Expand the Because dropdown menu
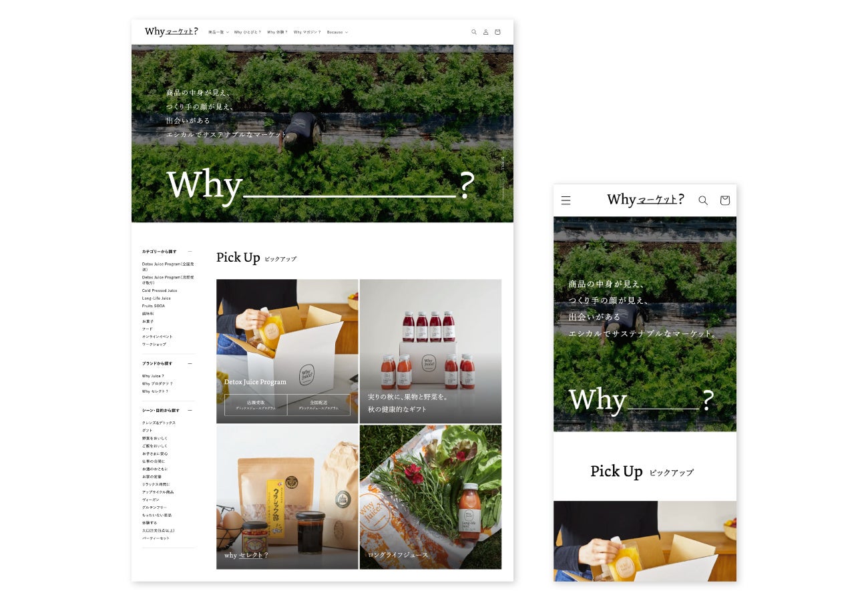This screenshot has width=868, height=601. [337, 32]
